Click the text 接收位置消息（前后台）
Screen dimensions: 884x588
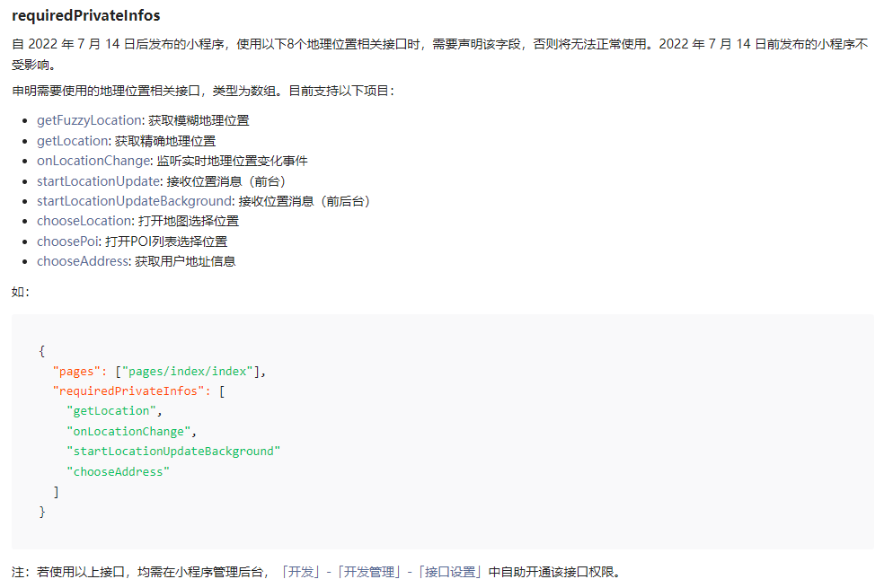pos(305,201)
